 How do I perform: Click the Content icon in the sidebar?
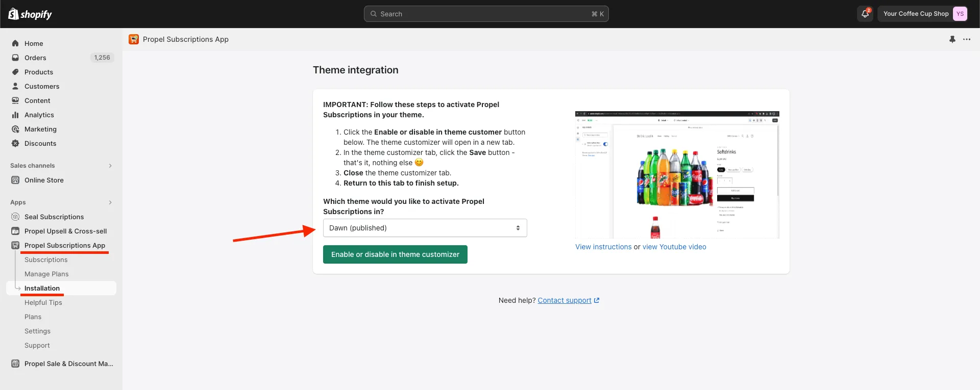point(15,100)
